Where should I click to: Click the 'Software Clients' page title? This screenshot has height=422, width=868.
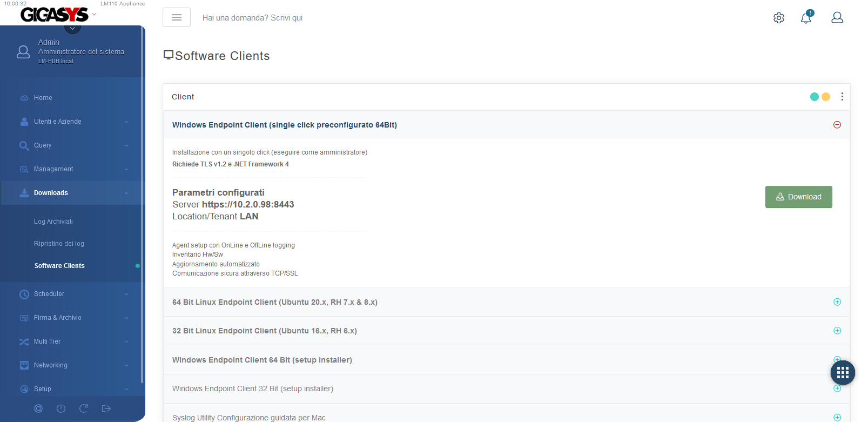click(222, 56)
